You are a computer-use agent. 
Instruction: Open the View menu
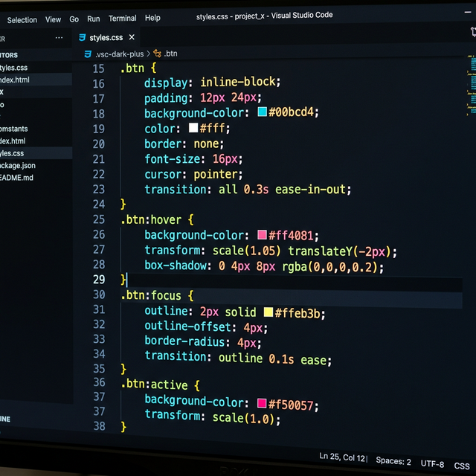click(x=53, y=19)
